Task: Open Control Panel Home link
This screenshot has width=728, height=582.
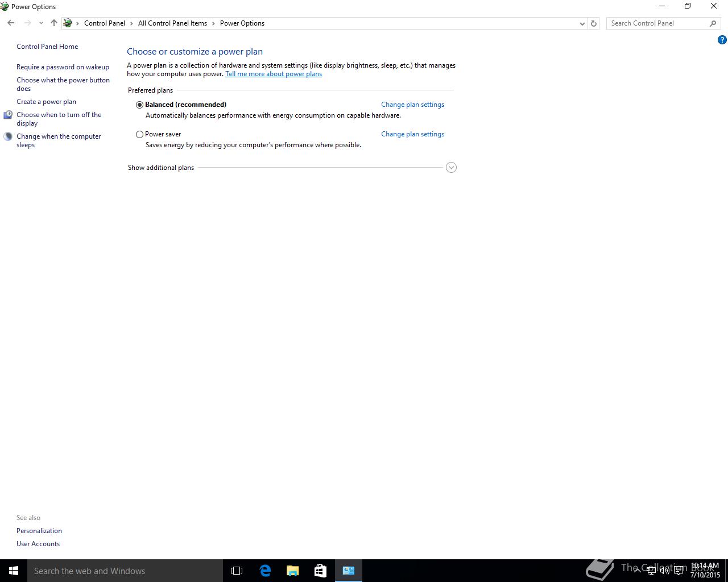Action: point(47,47)
